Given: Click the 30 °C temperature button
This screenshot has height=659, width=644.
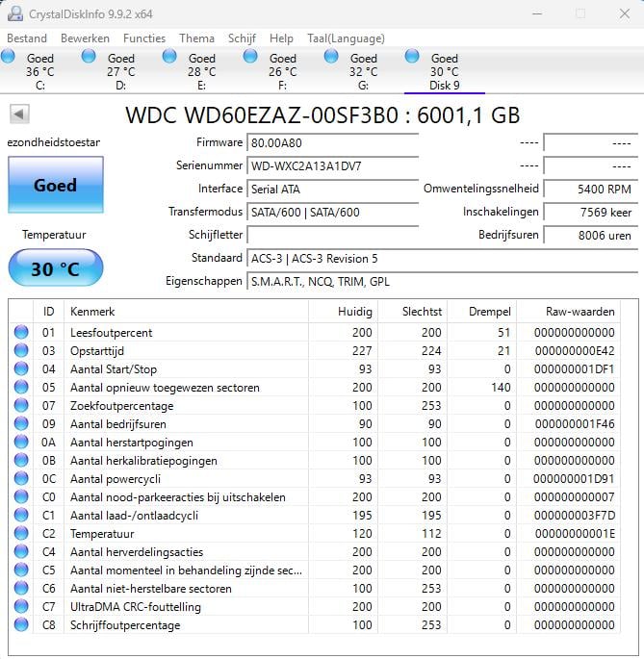Looking at the screenshot, I should point(56,268).
